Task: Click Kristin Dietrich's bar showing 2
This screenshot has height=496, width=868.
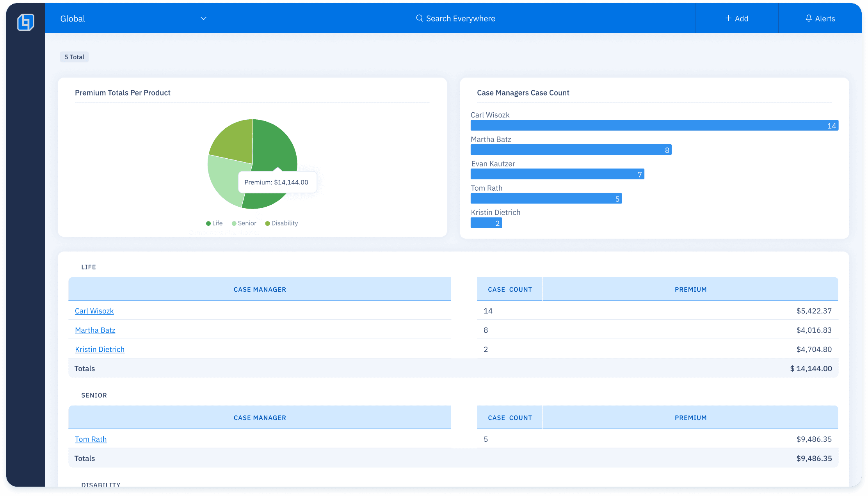Action: pyautogui.click(x=486, y=223)
